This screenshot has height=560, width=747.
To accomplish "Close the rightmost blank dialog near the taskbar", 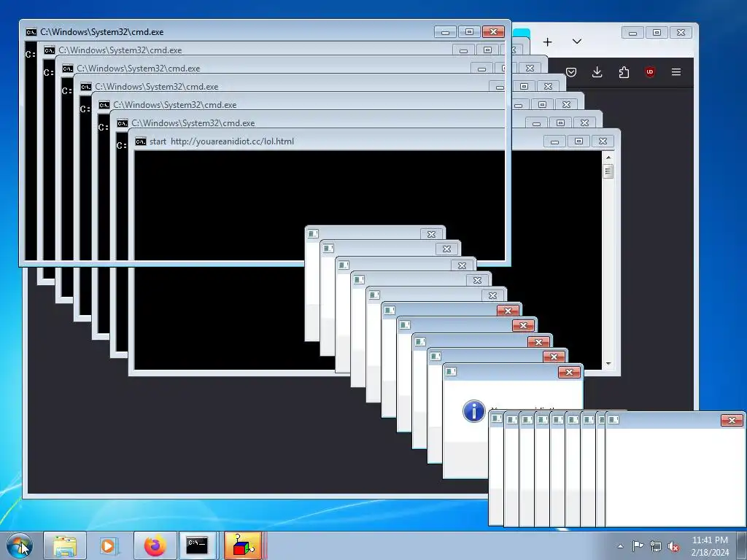I will tap(732, 420).
